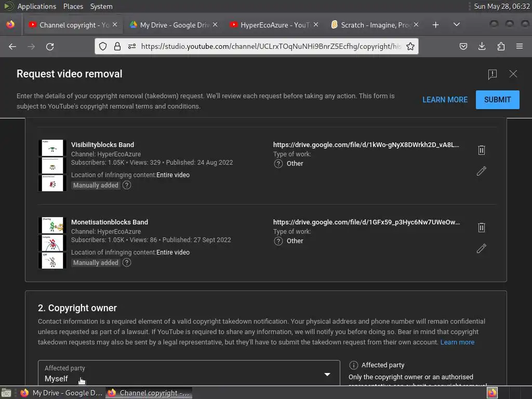Open Firefox downloads panel
Viewport: 532px width, 399px height.
click(482, 46)
